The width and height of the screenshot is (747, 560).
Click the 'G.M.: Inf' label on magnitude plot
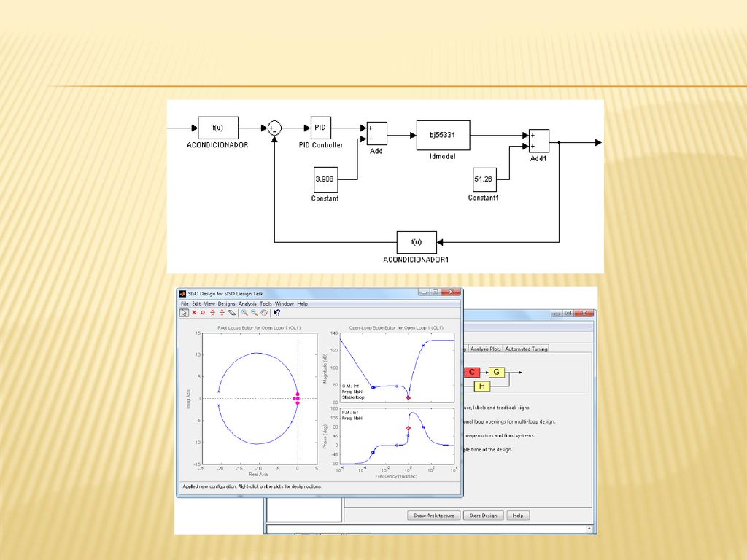tap(351, 386)
